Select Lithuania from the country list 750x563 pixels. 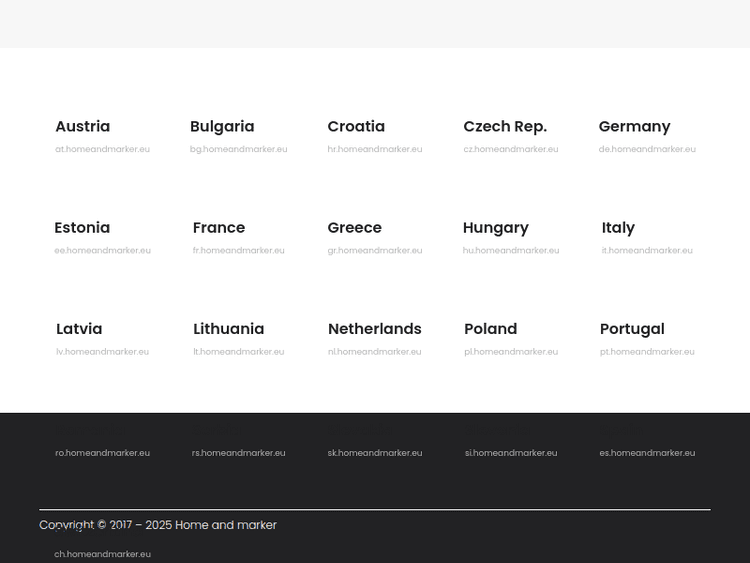(229, 329)
